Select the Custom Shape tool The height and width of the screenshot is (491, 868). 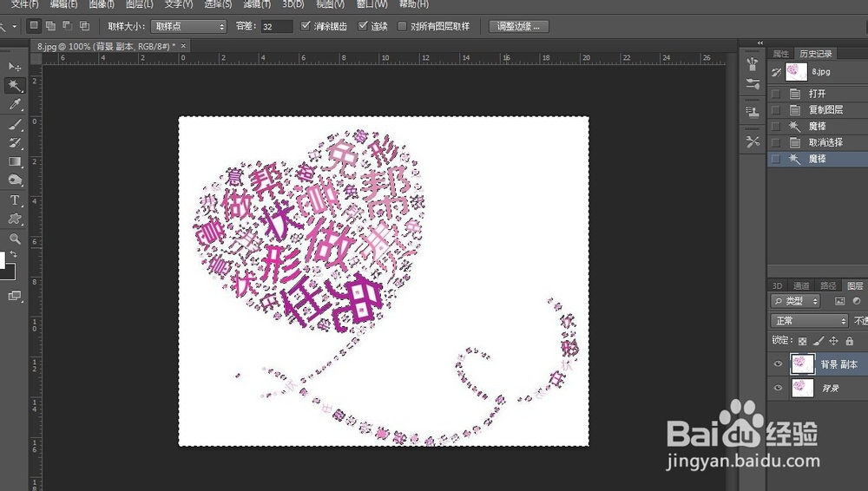pyautogui.click(x=15, y=219)
